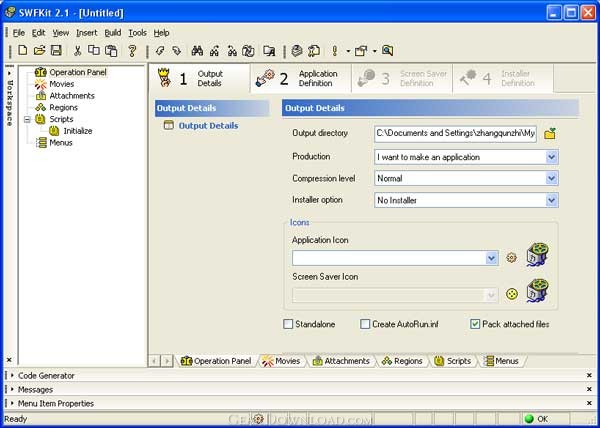This screenshot has width=600, height=428.
Task: Select Attachments in the workspace tree
Action: 72,96
